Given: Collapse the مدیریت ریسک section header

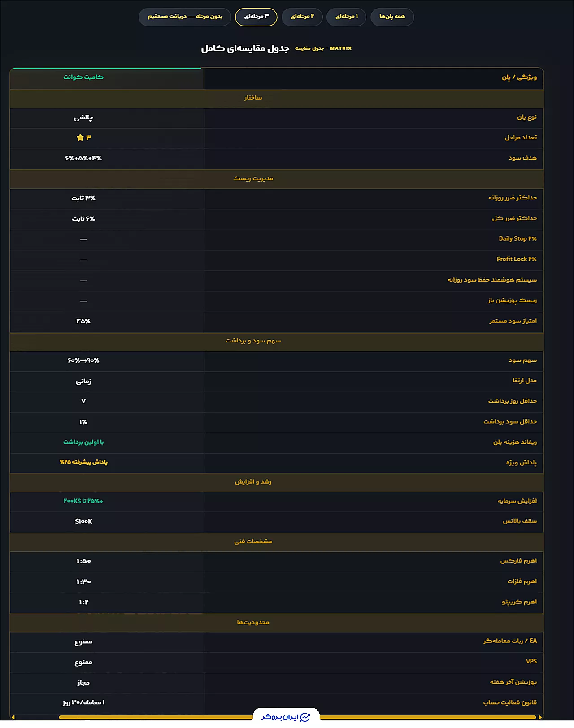Looking at the screenshot, I should point(276,178).
